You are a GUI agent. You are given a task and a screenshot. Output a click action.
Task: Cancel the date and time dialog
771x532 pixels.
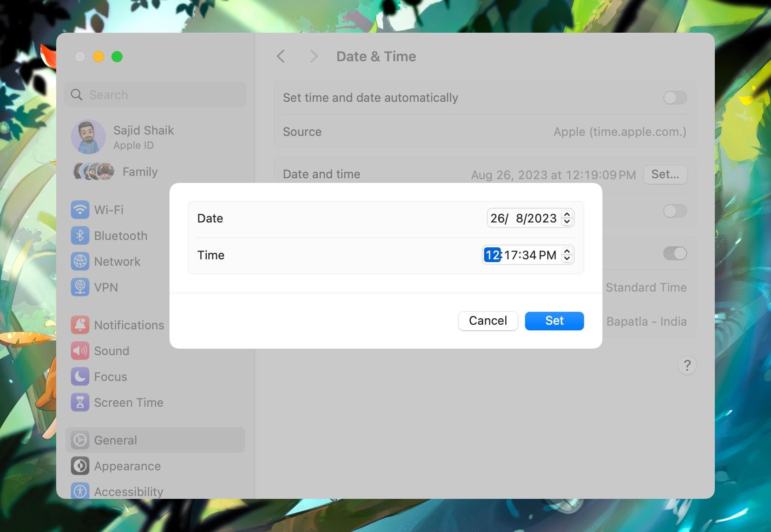(488, 321)
